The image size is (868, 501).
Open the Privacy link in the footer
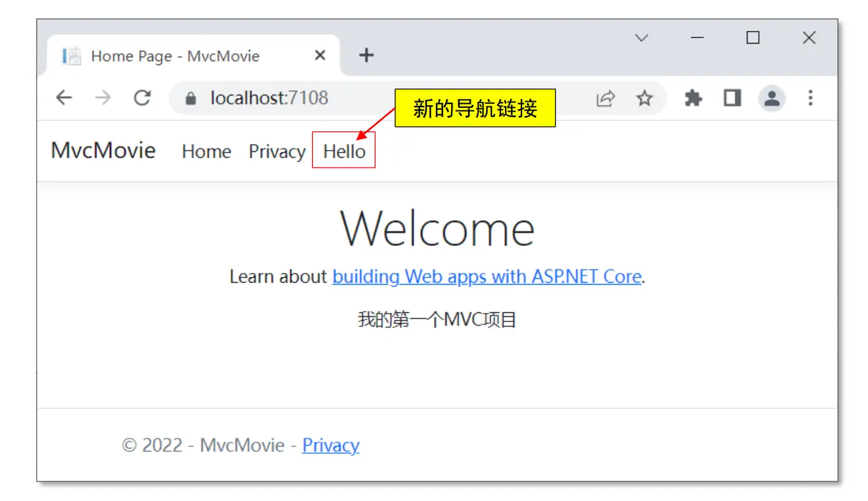coord(331,446)
